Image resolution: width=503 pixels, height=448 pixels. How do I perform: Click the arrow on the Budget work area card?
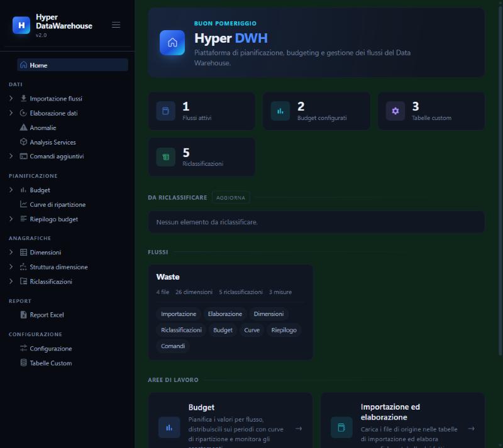299,429
